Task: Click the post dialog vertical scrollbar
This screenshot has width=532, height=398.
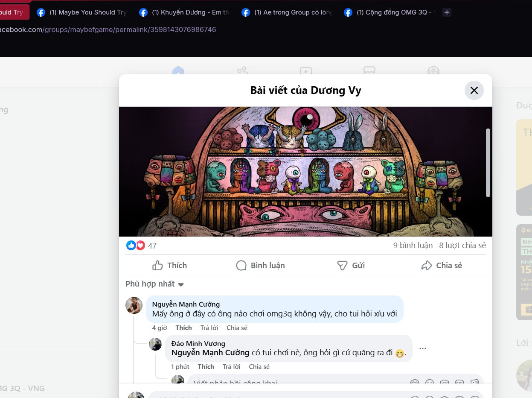Action: tap(488, 162)
